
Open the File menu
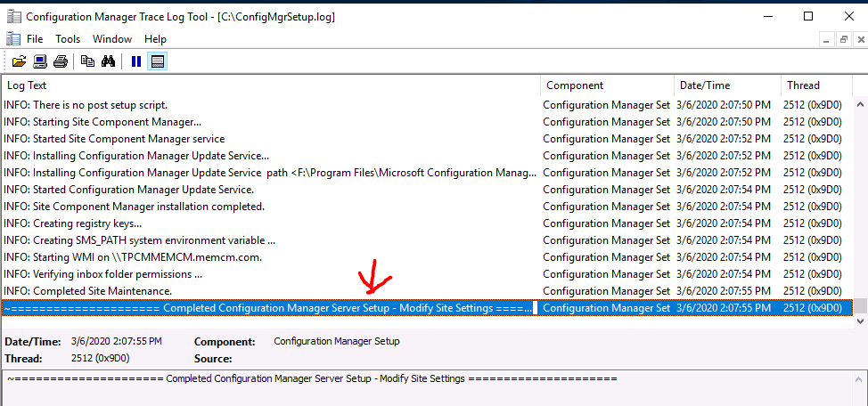click(35, 39)
